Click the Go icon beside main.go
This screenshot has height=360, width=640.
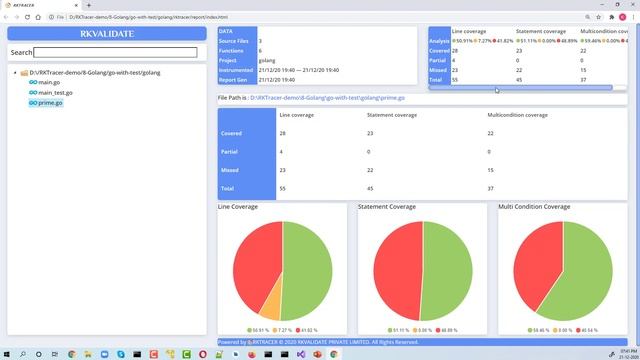point(33,82)
